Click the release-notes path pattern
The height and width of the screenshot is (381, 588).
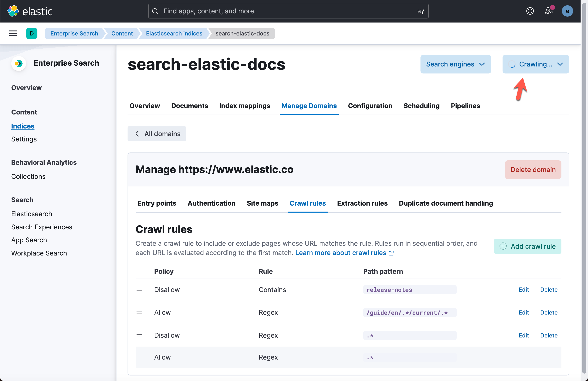(x=410, y=290)
